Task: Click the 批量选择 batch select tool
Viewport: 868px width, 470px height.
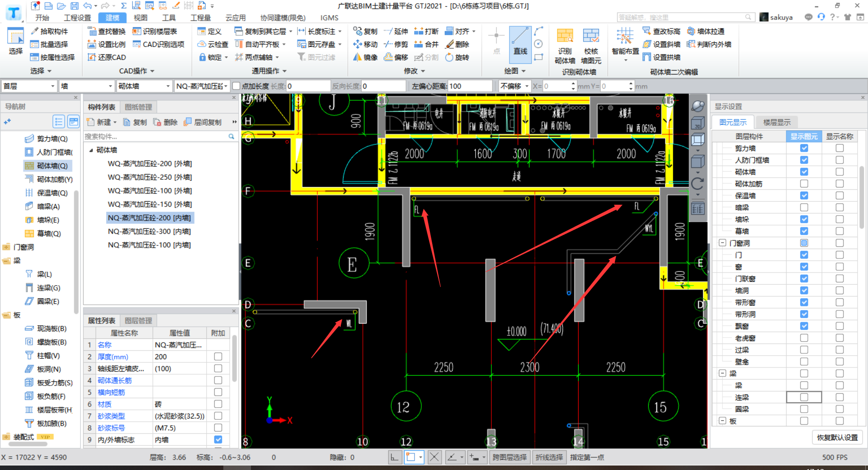Action: (49, 44)
